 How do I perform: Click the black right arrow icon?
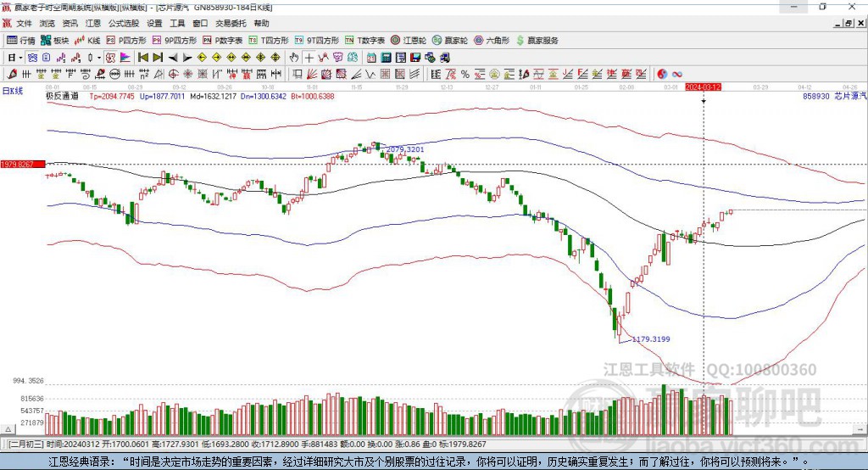(x=187, y=58)
